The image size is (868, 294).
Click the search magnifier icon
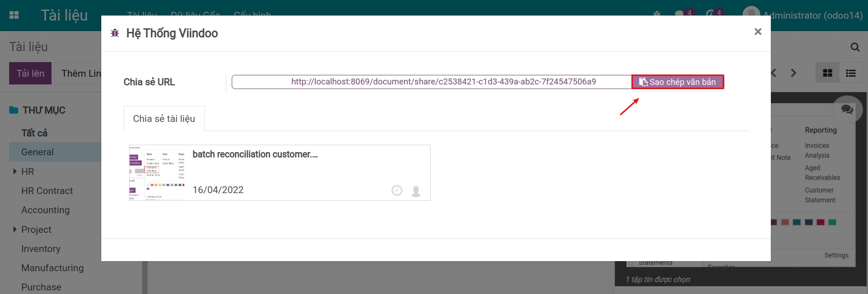tap(855, 47)
